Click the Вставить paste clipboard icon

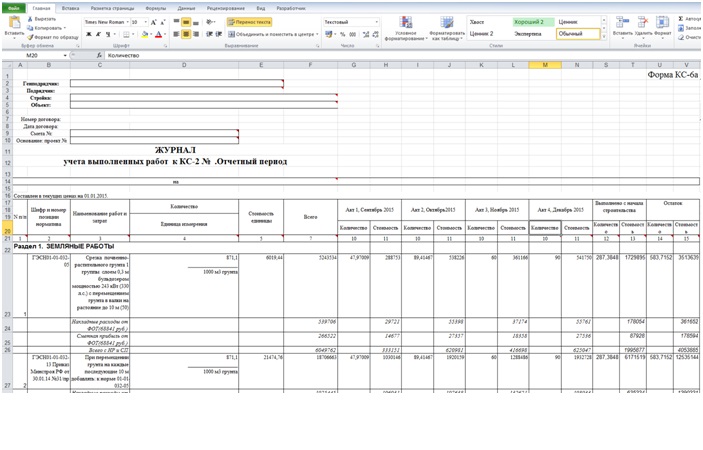pos(14,23)
